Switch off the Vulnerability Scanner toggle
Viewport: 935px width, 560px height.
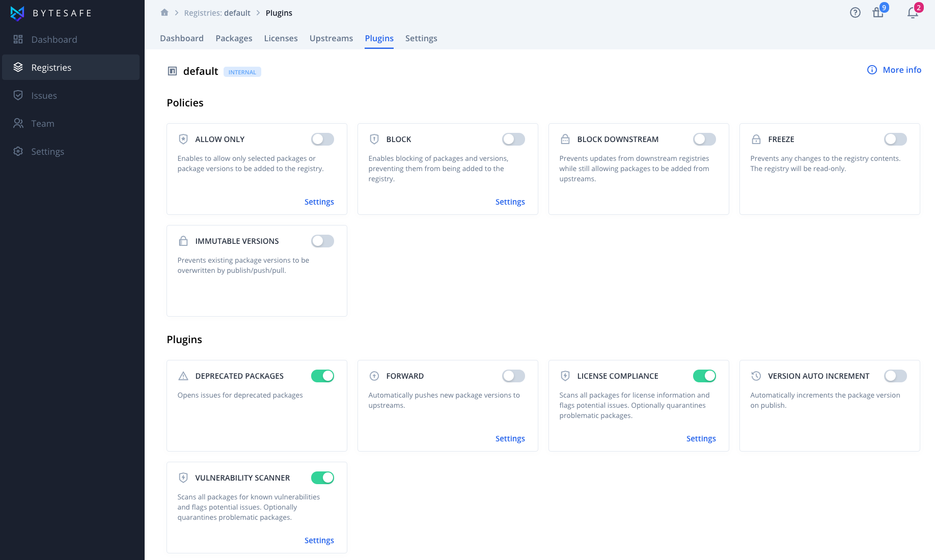tap(322, 478)
